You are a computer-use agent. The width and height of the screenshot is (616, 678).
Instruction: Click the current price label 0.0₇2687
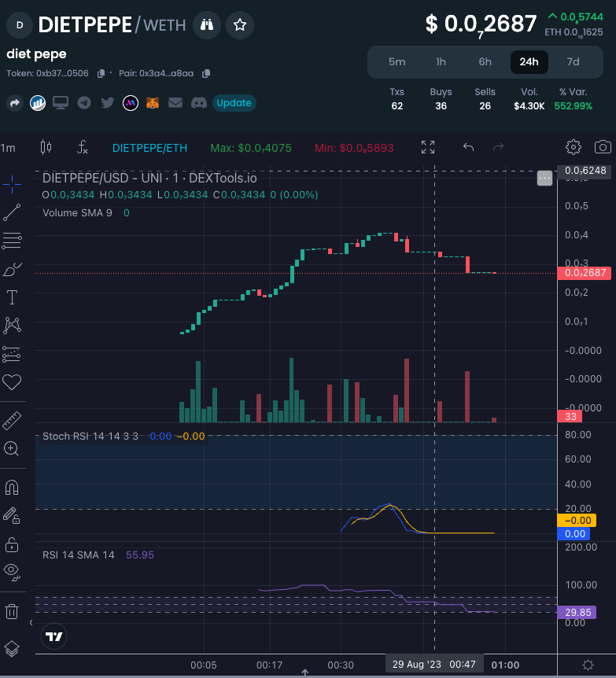click(x=585, y=273)
